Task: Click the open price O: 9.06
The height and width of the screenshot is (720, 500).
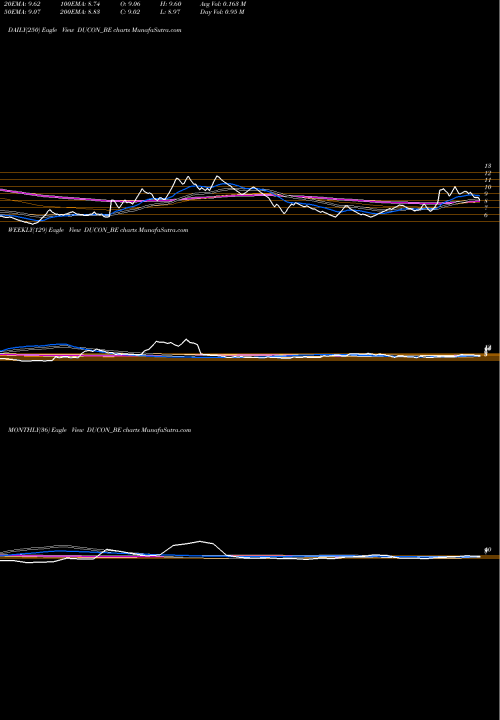Action: (x=130, y=4)
